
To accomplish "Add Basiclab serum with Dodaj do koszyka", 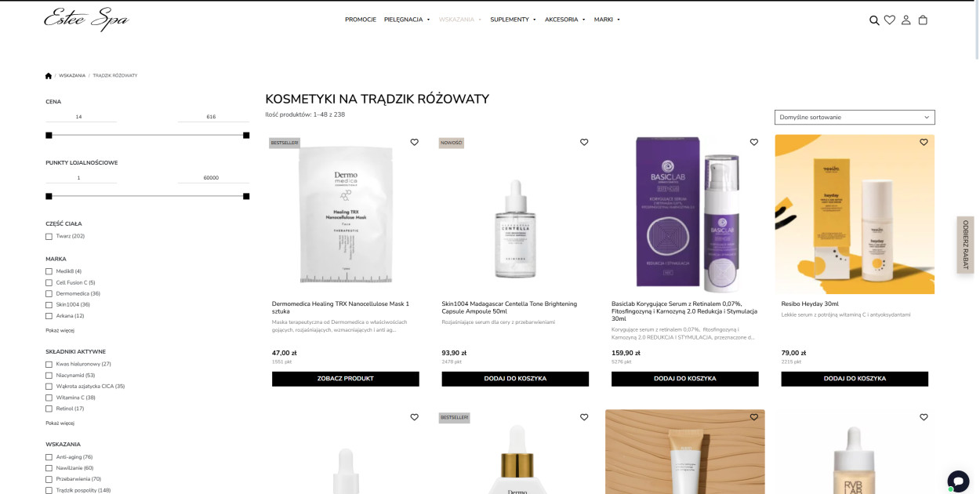I will point(685,379).
